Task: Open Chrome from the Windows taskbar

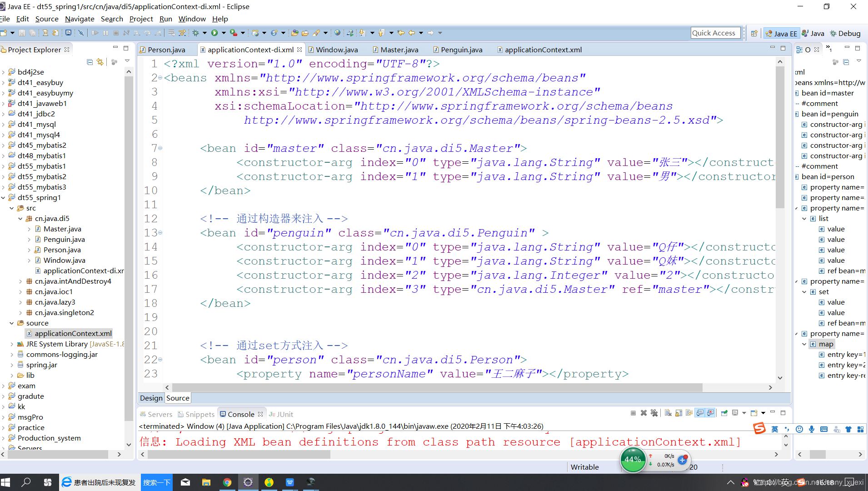Action: coord(227,482)
